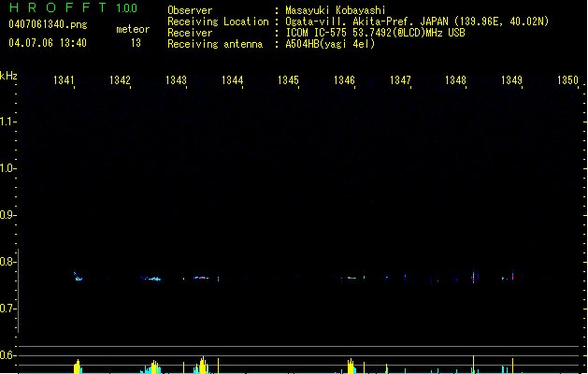
Task: Click the meteor count value 13
Action: coord(136,43)
